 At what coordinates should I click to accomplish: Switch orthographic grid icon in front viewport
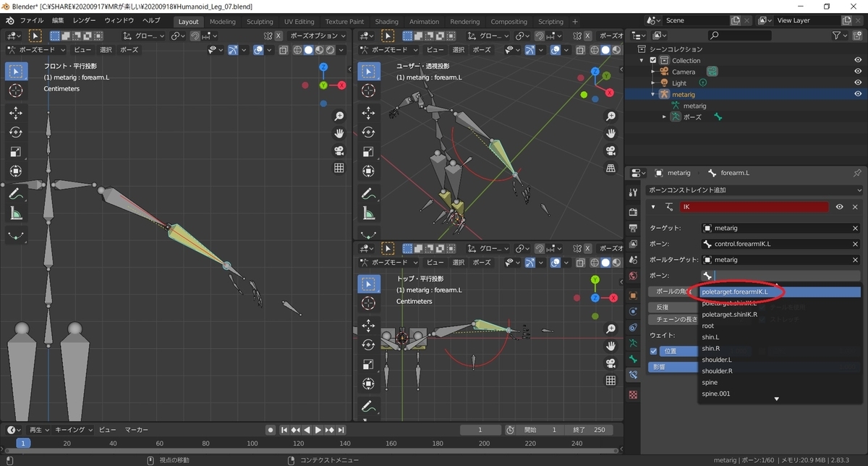tap(339, 169)
